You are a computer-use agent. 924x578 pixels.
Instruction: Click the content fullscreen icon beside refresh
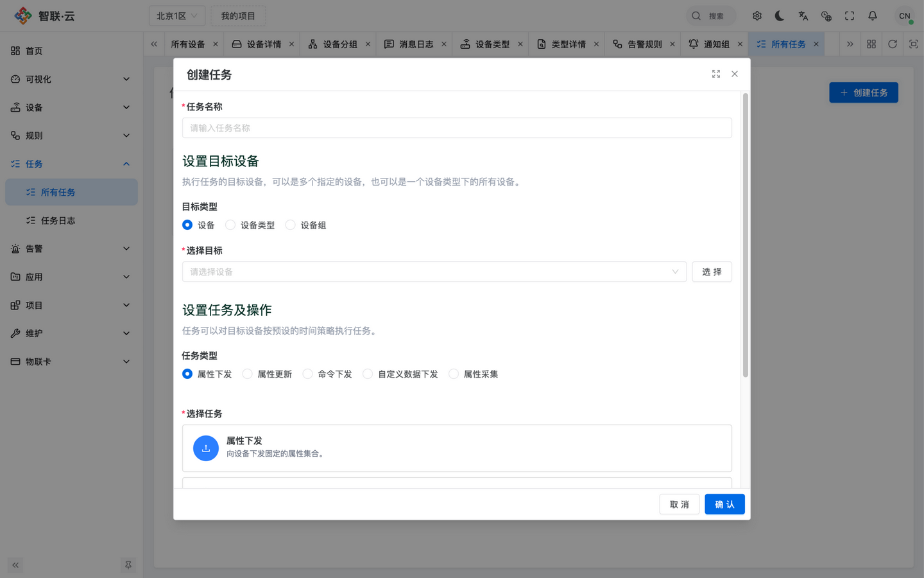pyautogui.click(x=914, y=44)
